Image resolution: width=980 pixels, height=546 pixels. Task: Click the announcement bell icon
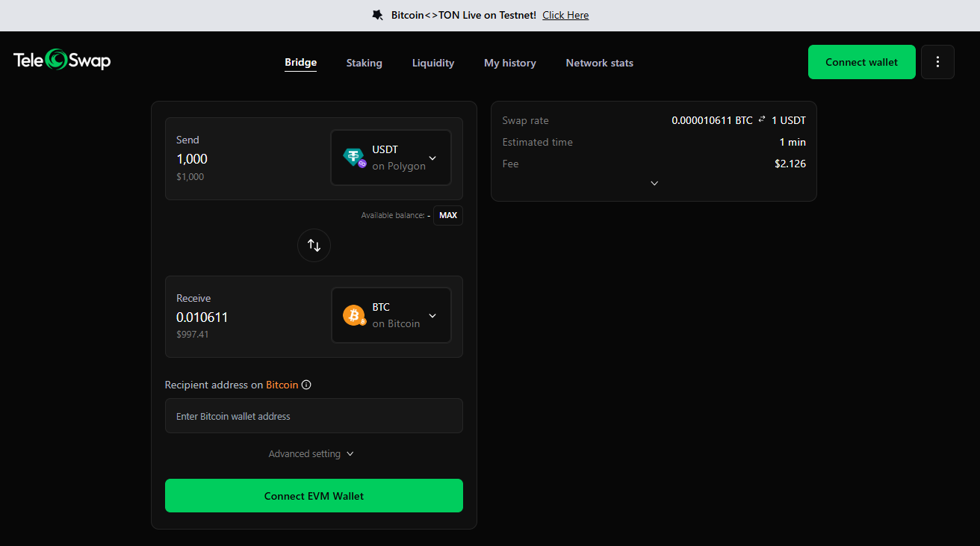pos(377,14)
